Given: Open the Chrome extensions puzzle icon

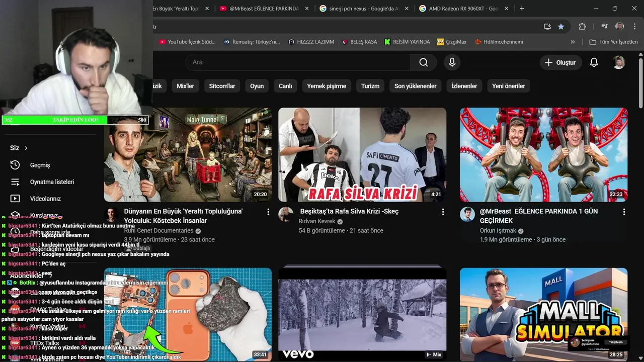Looking at the screenshot, I should [582, 27].
